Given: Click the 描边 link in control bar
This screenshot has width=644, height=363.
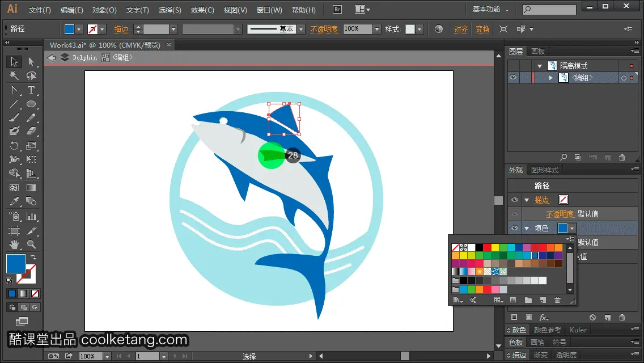Looking at the screenshot, I should point(121,29).
